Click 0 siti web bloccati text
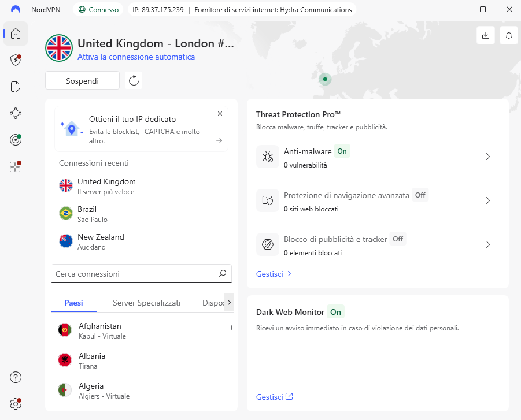Screen dimensions: 521x420 pos(311,209)
